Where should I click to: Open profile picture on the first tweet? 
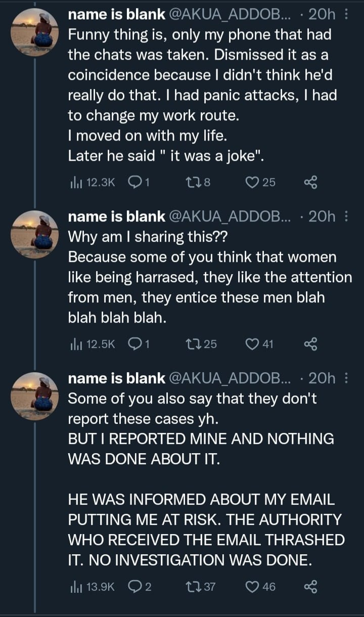(x=35, y=32)
